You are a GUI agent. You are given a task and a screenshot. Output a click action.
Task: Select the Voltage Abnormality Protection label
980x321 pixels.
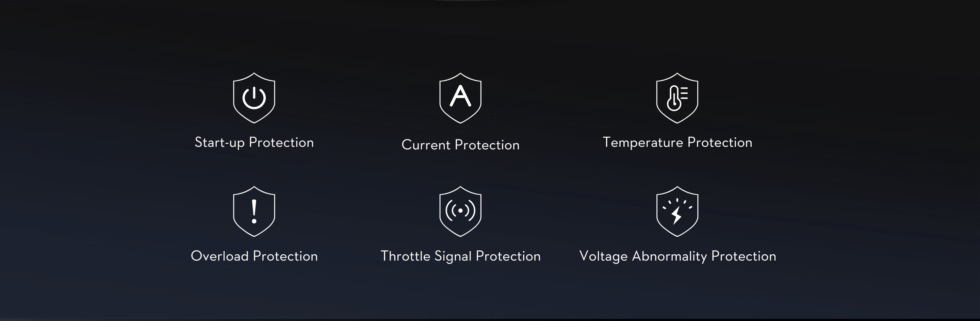(677, 256)
